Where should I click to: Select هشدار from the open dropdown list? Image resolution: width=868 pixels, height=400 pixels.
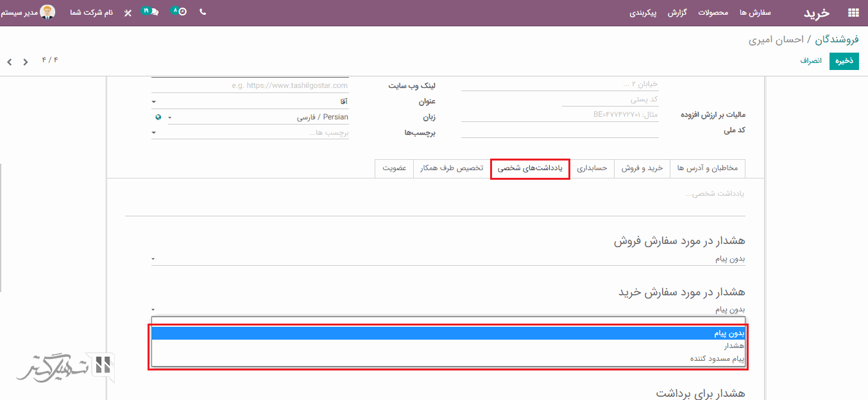point(733,346)
